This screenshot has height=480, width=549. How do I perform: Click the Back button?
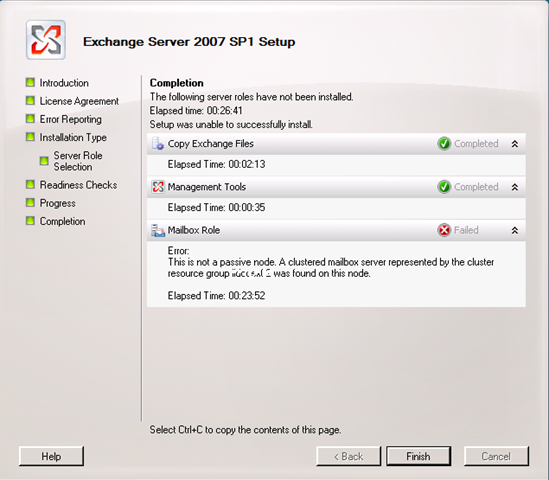[x=348, y=456]
